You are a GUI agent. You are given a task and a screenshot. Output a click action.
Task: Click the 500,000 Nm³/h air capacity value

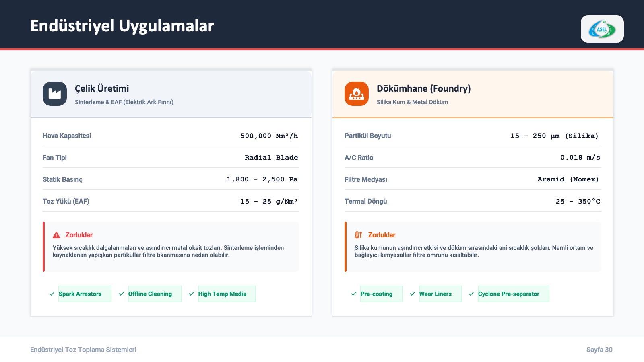click(x=269, y=136)
